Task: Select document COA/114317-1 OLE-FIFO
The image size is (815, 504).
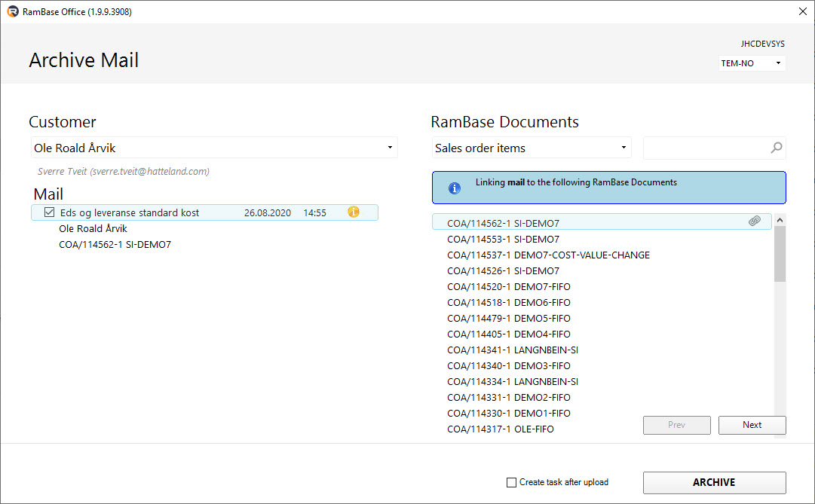Action: [x=501, y=429]
